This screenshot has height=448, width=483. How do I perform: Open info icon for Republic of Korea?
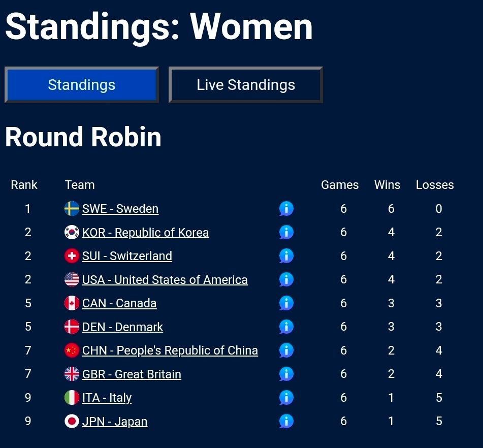pyautogui.click(x=286, y=233)
